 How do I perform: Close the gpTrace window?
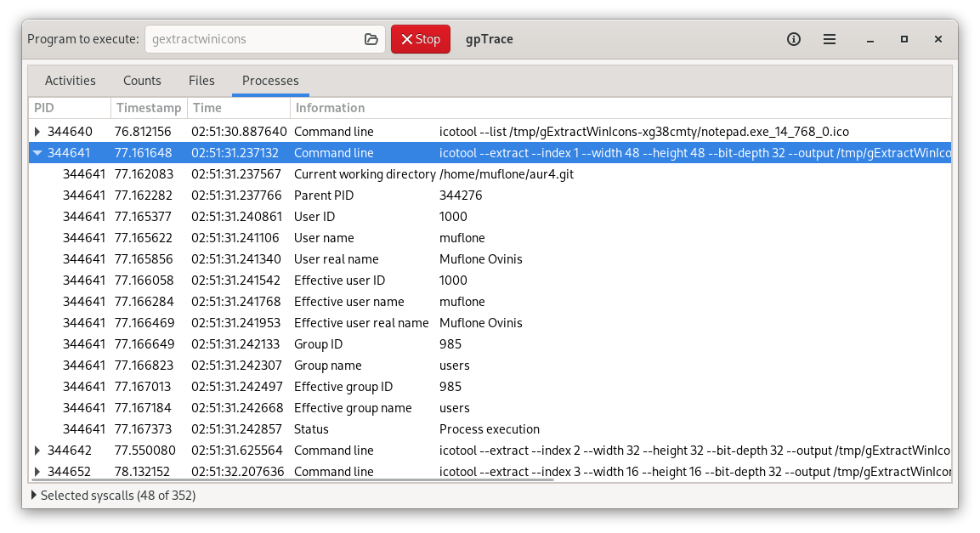[x=938, y=39]
